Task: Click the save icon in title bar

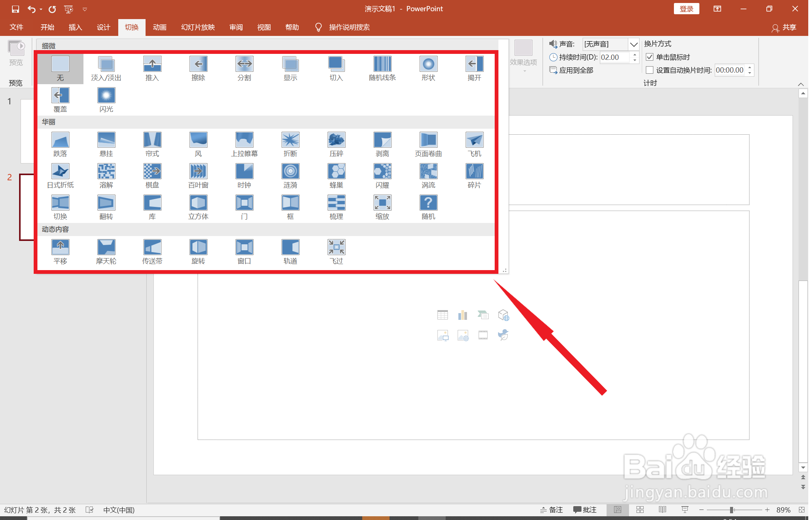Action: (x=15, y=9)
